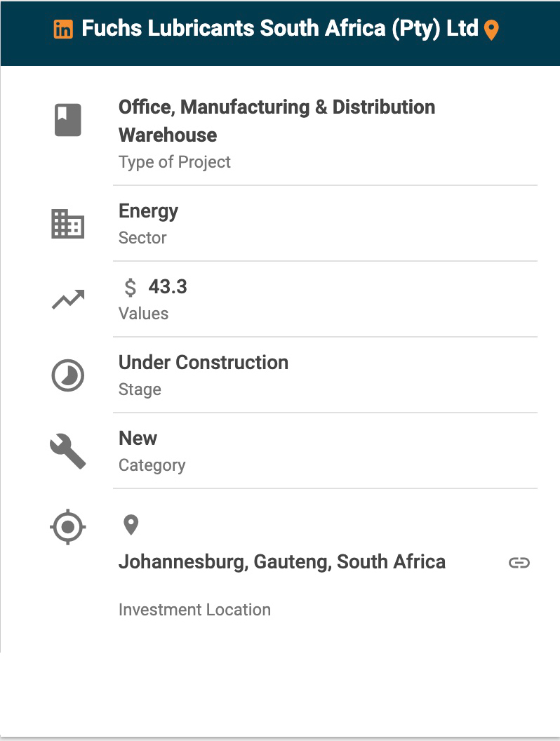560x741 pixels.
Task: Click the LinkedIn icon in header
Action: click(x=63, y=29)
